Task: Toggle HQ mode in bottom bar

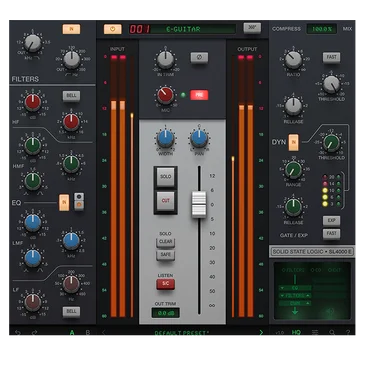Action: coord(296,332)
